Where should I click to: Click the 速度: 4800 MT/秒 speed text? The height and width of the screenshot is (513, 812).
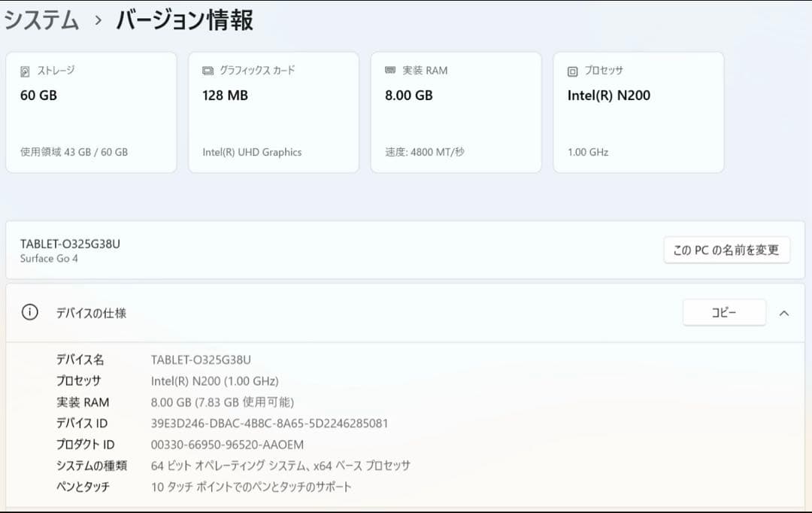pos(425,152)
